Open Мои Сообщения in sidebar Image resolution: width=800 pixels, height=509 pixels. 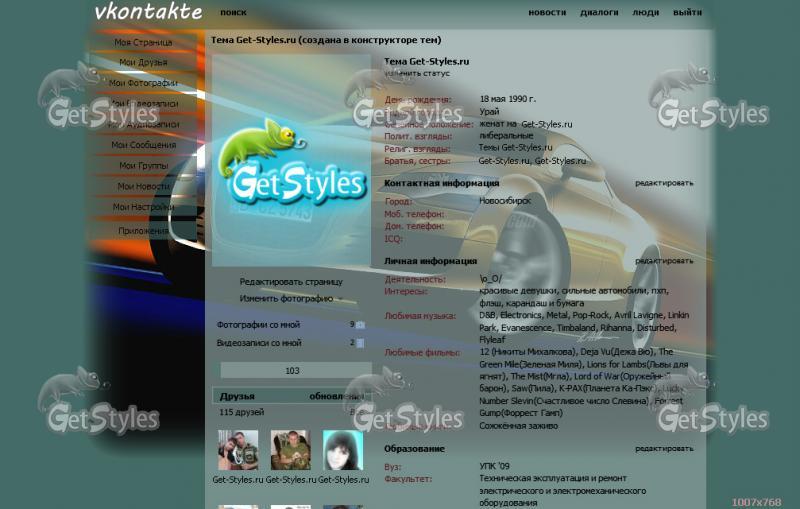(143, 145)
